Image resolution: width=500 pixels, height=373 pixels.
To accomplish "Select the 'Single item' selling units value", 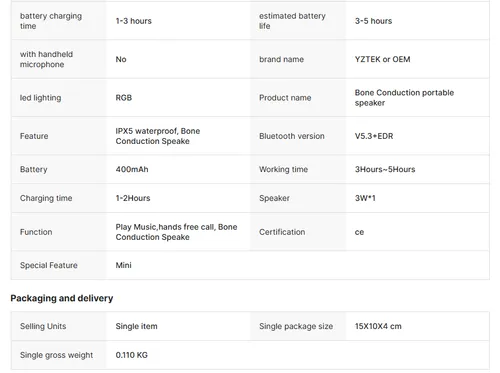I will 136,326.
